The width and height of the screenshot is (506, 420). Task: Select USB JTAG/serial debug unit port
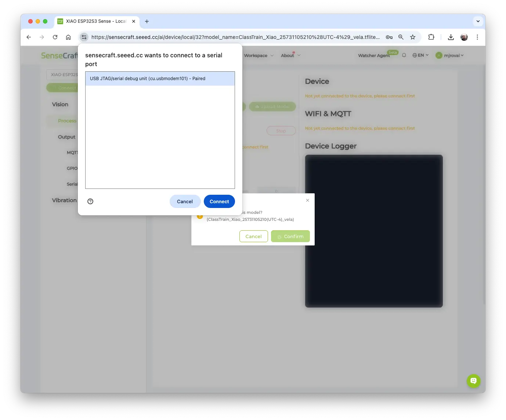[x=160, y=79]
